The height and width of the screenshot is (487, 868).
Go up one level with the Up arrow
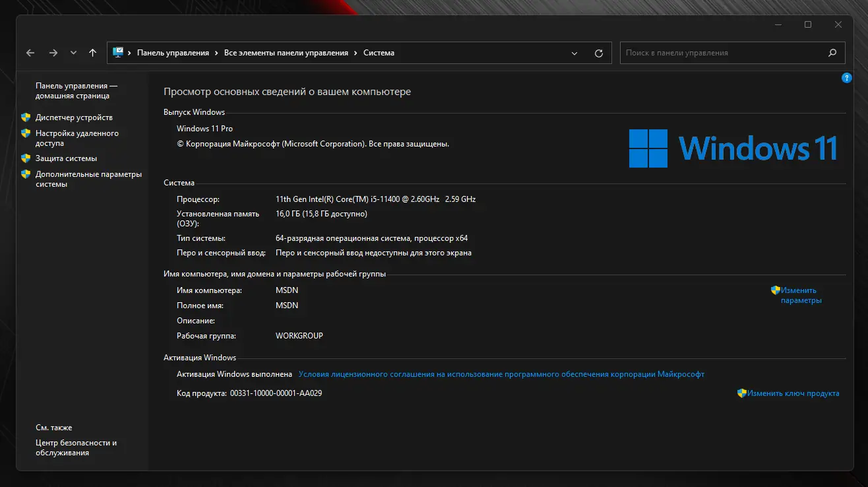92,53
